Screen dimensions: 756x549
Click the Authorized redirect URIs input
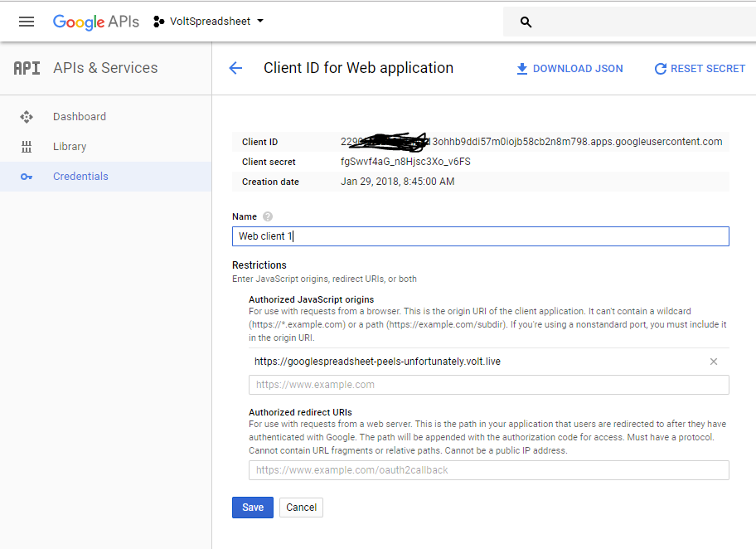point(489,470)
